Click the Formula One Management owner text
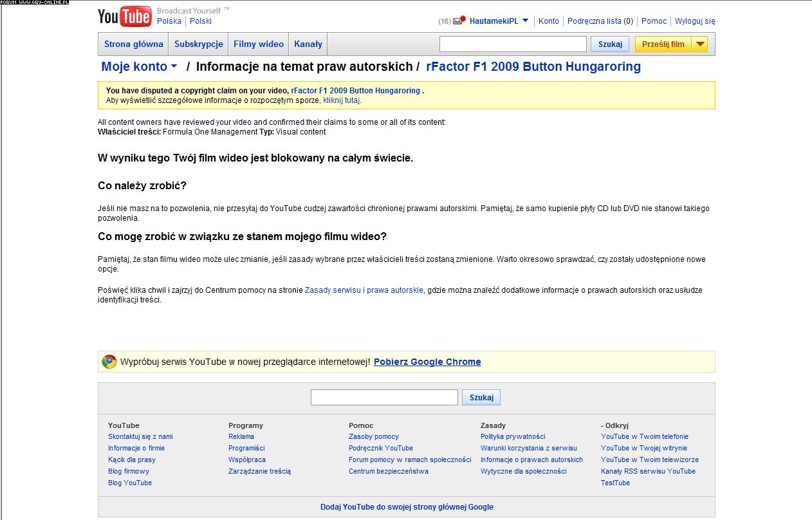The image size is (812, 520). (x=210, y=132)
